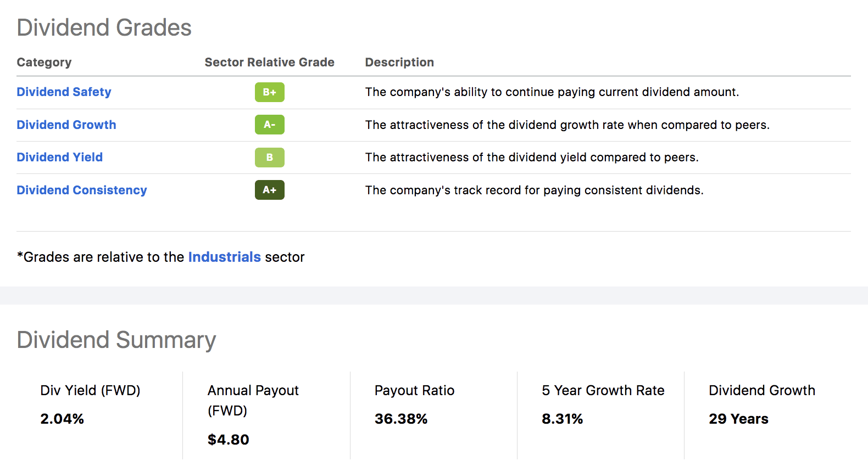Open the Dividend Growth category link

(66, 125)
